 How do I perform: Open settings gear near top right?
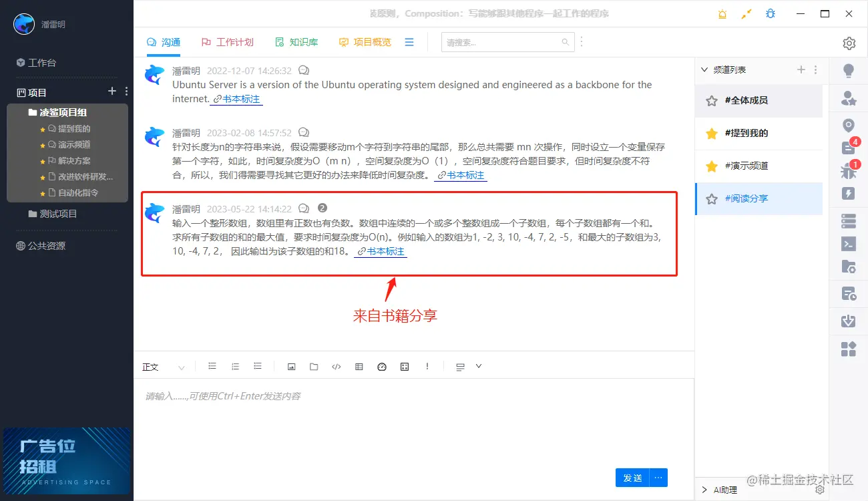(x=849, y=43)
